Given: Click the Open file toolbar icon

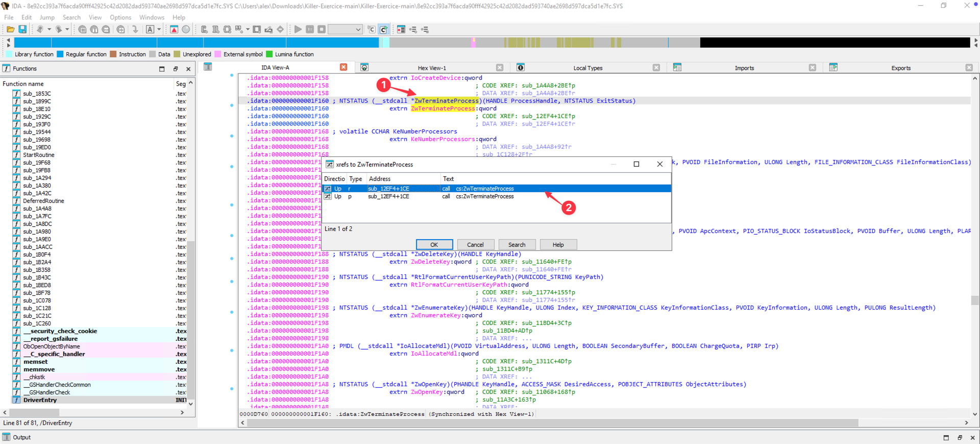Looking at the screenshot, I should pyautogui.click(x=10, y=30).
